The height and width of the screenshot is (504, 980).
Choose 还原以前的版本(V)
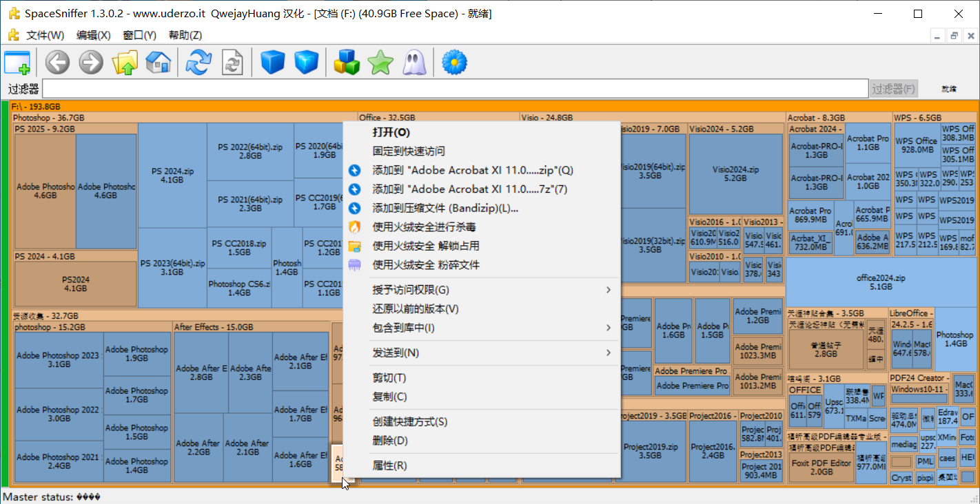point(482,309)
